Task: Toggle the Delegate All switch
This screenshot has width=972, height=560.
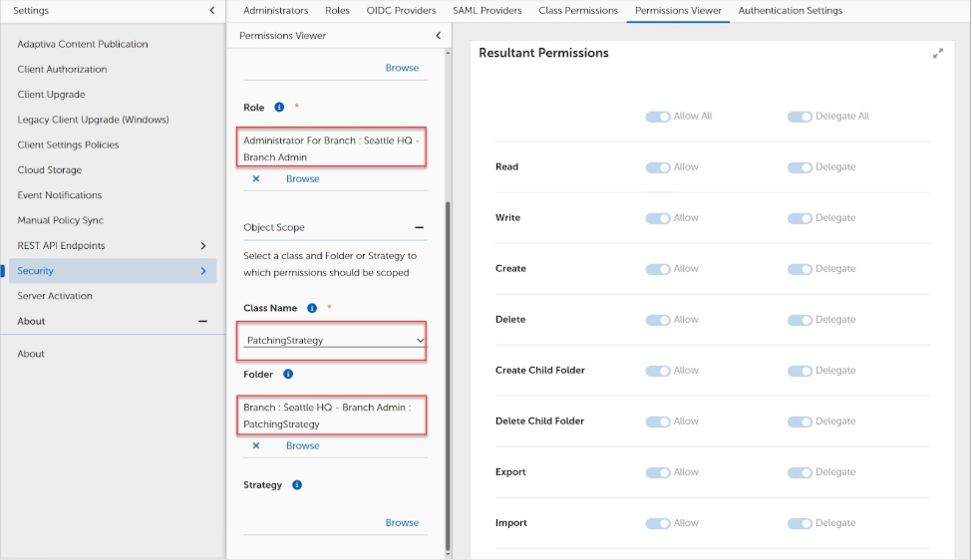Action: (x=800, y=117)
